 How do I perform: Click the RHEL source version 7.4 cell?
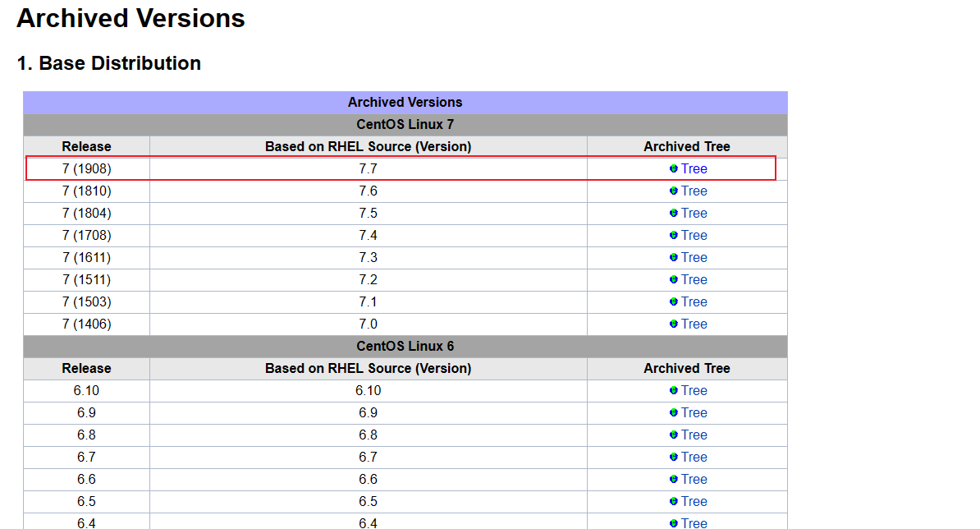point(369,235)
